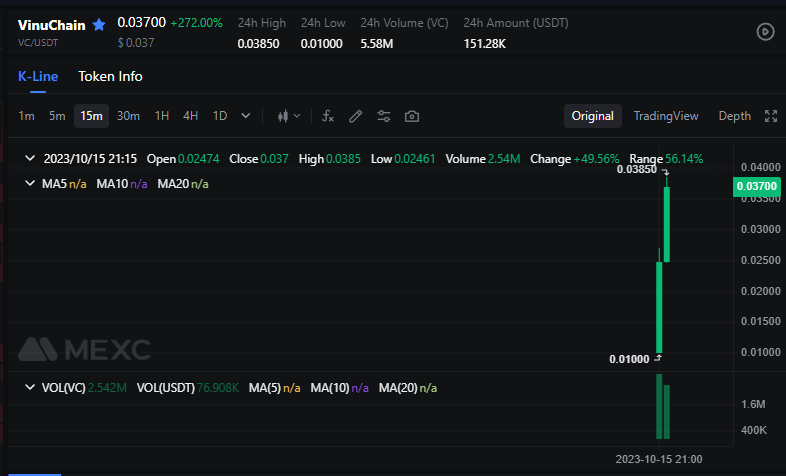Viewport: 786px width, 476px height.
Task: Click the 24h Amount value 151.28K
Action: (x=484, y=44)
